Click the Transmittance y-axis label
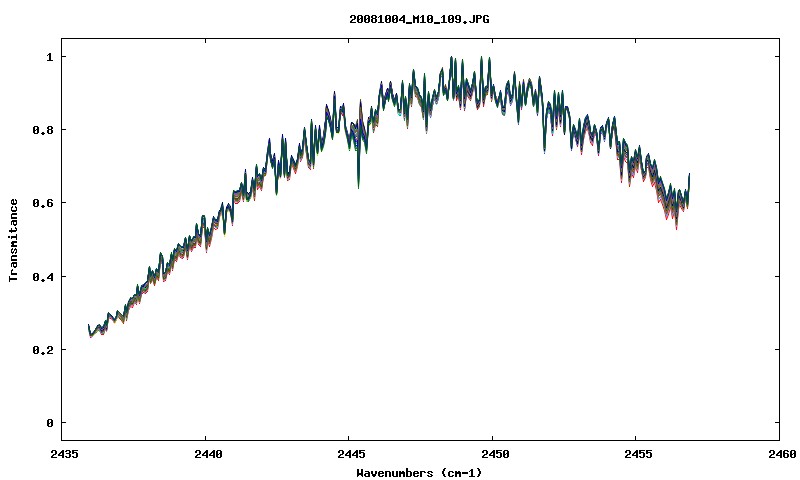Screen dimensions: 800x480 [x=13, y=240]
